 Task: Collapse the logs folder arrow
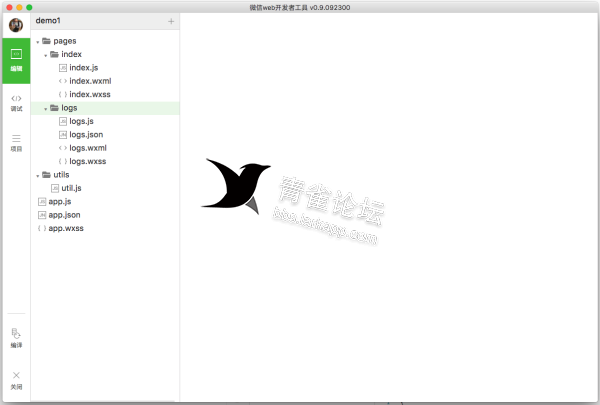[x=46, y=109]
